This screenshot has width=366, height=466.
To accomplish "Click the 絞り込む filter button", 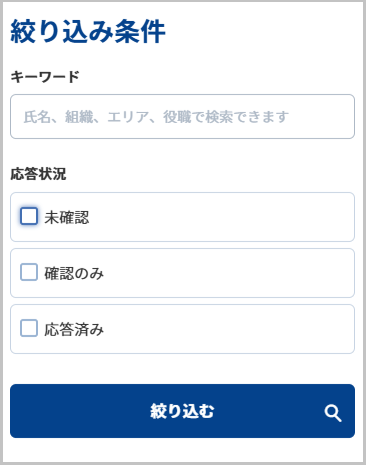I will click(182, 411).
